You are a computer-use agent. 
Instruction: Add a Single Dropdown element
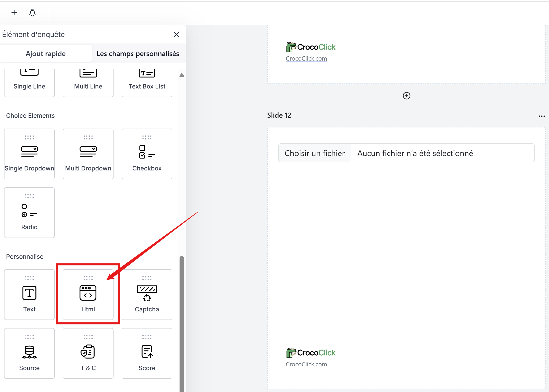coord(29,154)
